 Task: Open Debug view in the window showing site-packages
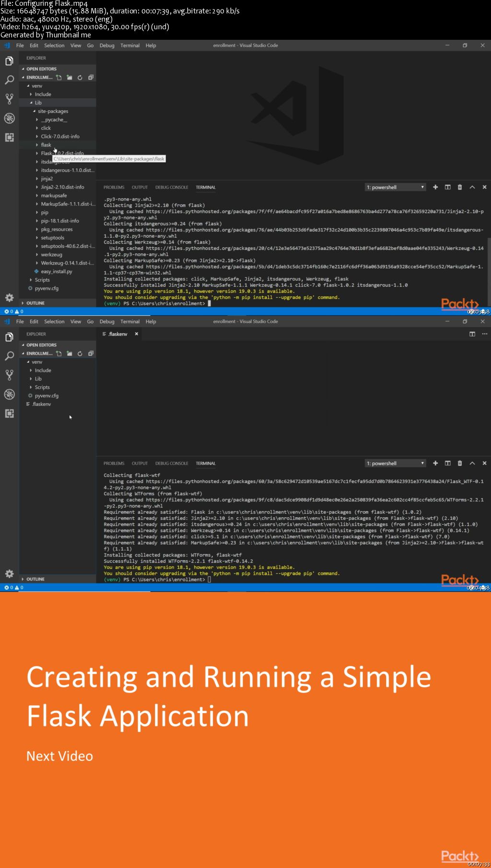[x=9, y=118]
